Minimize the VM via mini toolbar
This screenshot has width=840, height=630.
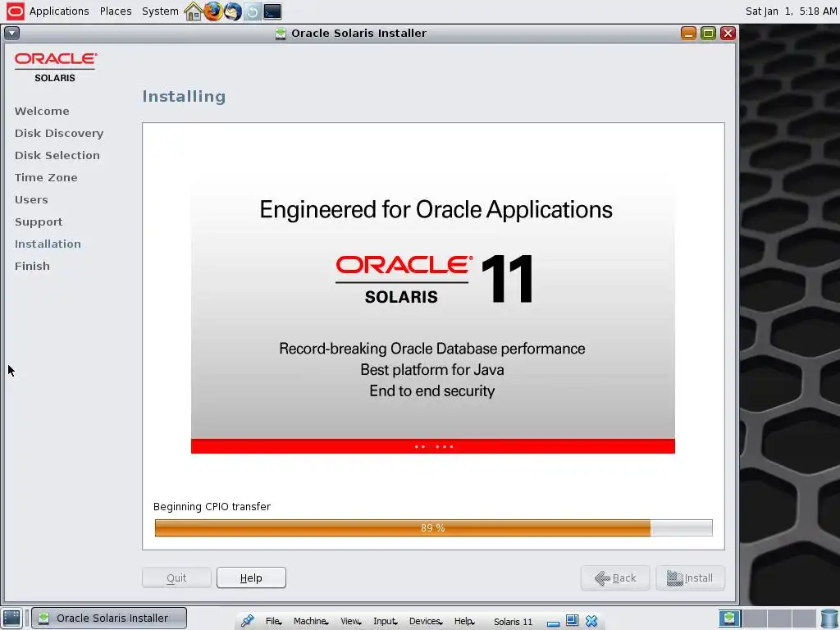click(x=554, y=622)
